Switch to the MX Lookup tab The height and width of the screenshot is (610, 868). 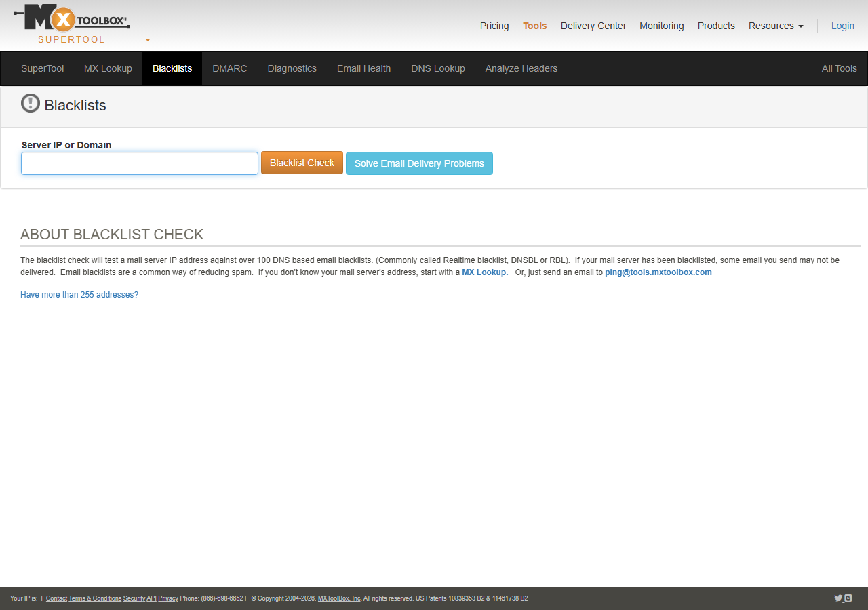tap(108, 68)
